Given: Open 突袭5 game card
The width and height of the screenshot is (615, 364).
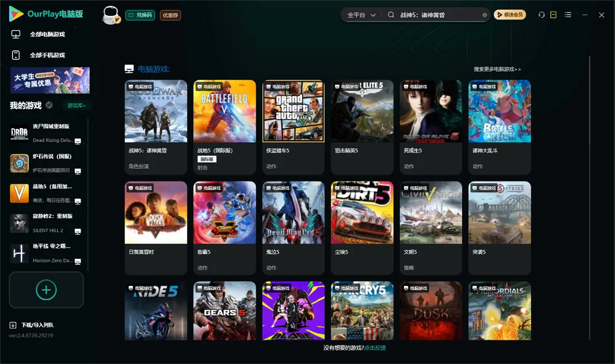Looking at the screenshot, I should coord(499,228).
